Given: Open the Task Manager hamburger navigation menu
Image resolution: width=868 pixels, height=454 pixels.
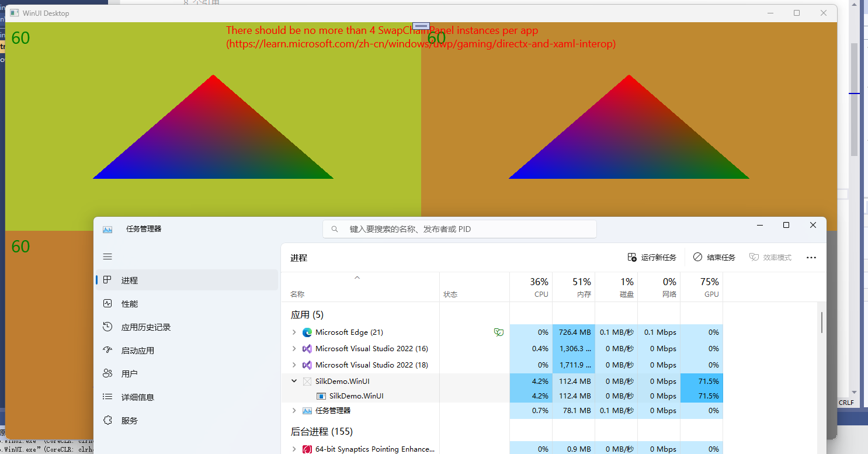Looking at the screenshot, I should click(107, 257).
